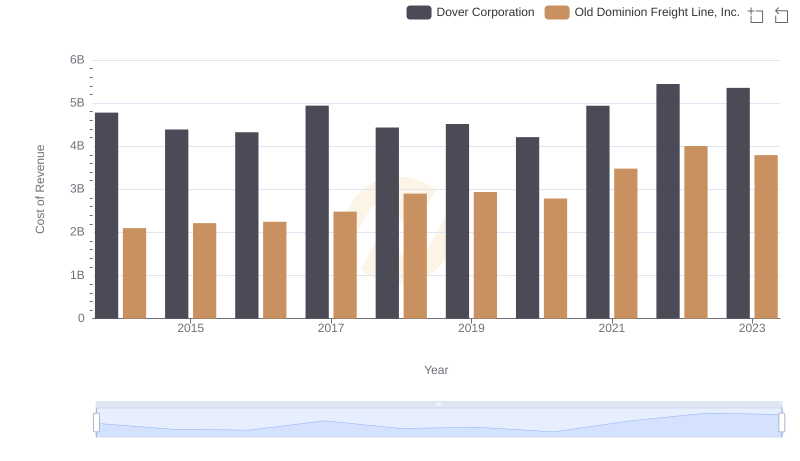This screenshot has width=800, height=461.
Task: Click the 2019 x-axis label
Action: [x=471, y=328]
